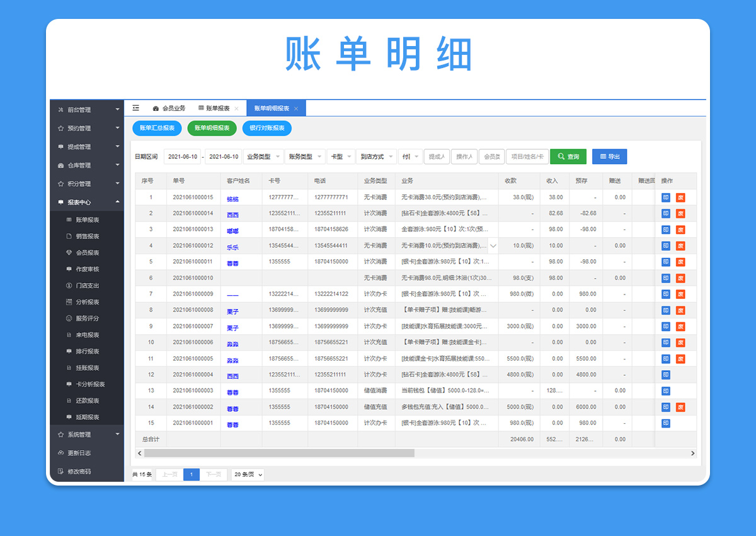Open 门店支出 in the sidebar

pyautogui.click(x=88, y=286)
